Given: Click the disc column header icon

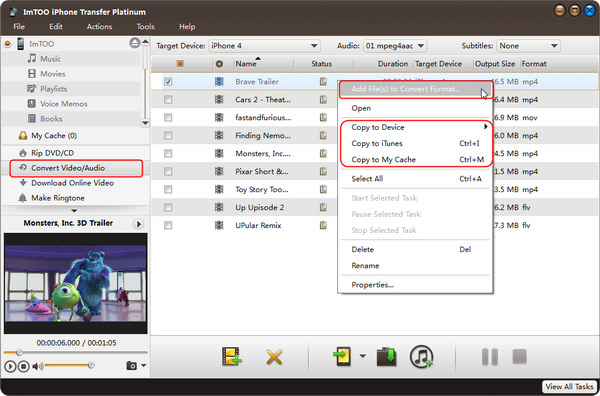Looking at the screenshot, I should click(219, 64).
